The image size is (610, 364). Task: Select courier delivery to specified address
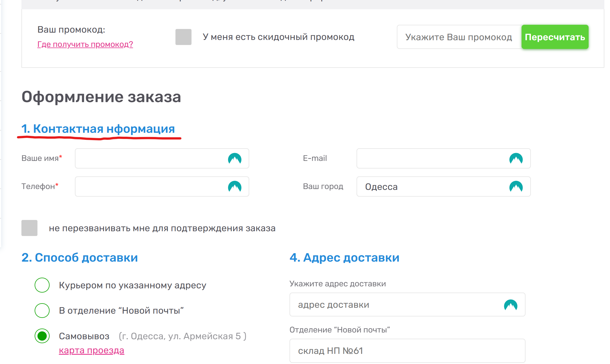(x=42, y=285)
